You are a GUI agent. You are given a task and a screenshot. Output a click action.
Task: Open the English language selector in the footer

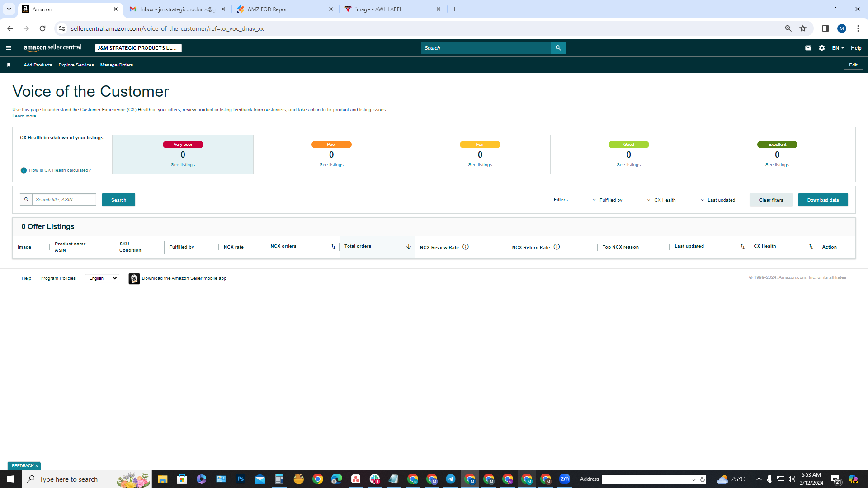click(102, 278)
